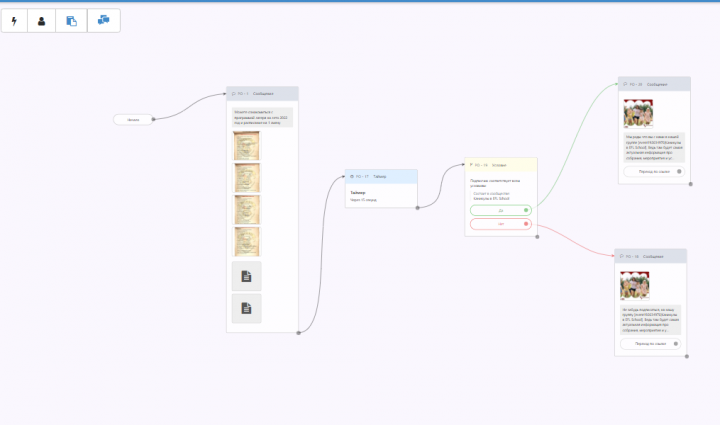Open the fourth image thumbnail in FO-1 message
The height and width of the screenshot is (425, 720).
tap(247, 241)
